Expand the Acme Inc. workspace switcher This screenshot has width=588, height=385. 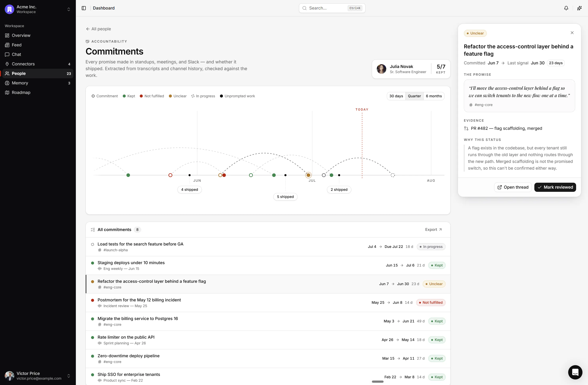coord(69,9)
